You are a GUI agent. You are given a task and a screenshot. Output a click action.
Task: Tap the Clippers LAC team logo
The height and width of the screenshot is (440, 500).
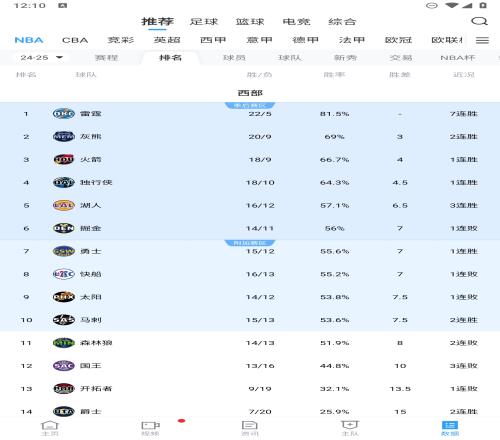coord(64,274)
